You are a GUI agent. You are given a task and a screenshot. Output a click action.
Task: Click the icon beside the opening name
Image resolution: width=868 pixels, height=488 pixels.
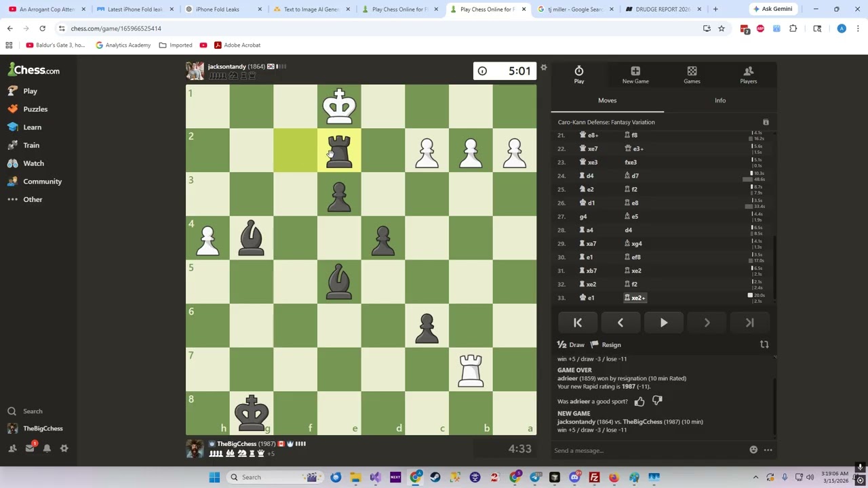(766, 122)
